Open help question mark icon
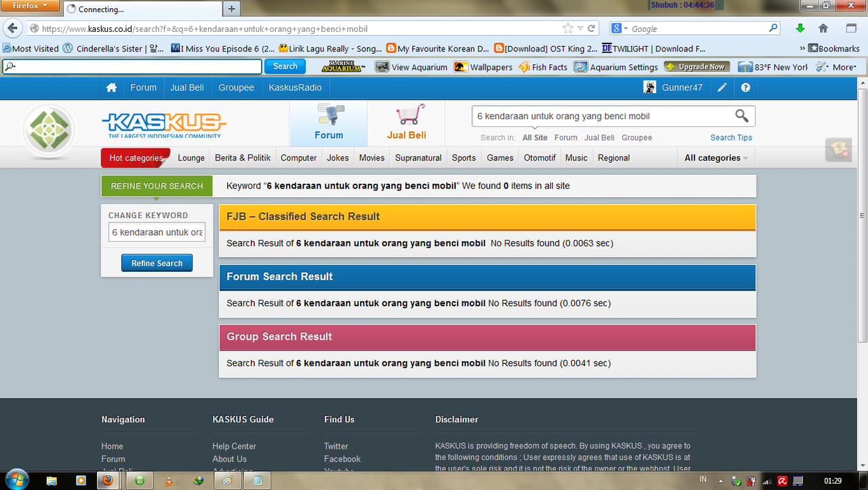The height and width of the screenshot is (490, 868). click(x=745, y=87)
